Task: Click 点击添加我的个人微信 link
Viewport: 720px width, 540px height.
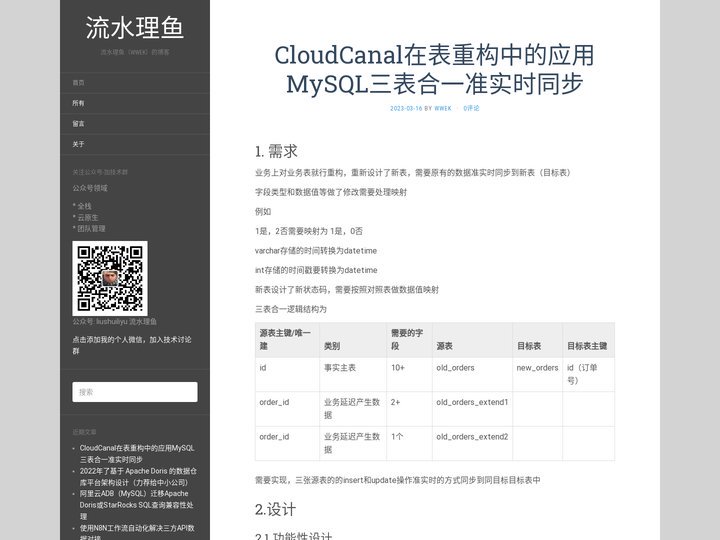Action: point(132,345)
